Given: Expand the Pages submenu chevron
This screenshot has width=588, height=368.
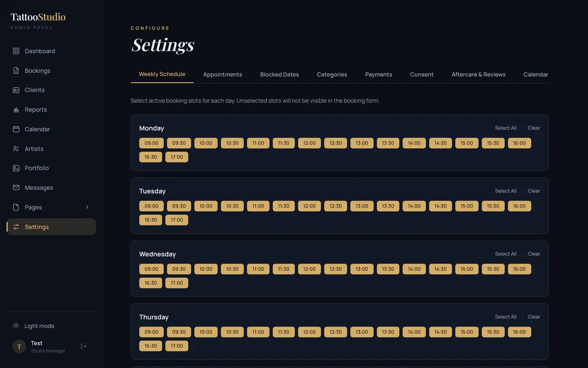Looking at the screenshot, I should (87, 207).
